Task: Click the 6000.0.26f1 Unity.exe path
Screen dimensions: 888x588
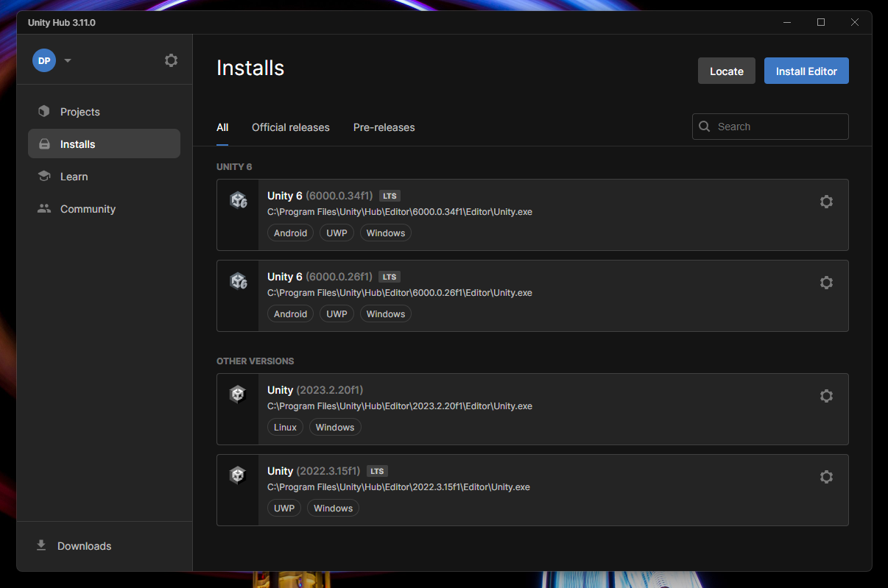Action: coord(400,293)
